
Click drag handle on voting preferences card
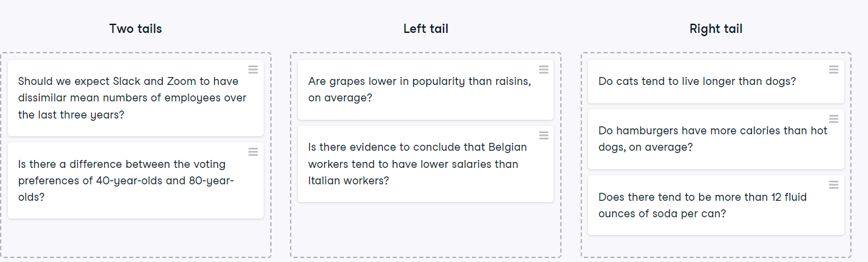(x=253, y=151)
